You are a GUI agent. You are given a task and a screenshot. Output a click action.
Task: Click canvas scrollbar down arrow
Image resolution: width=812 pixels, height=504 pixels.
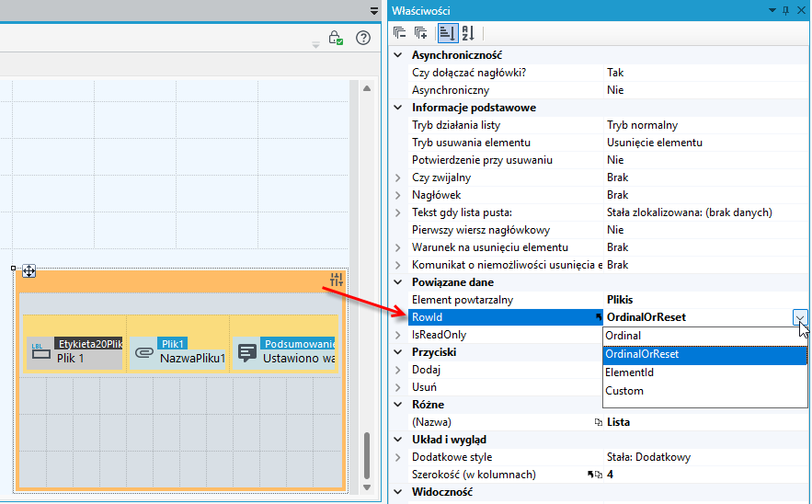click(367, 487)
